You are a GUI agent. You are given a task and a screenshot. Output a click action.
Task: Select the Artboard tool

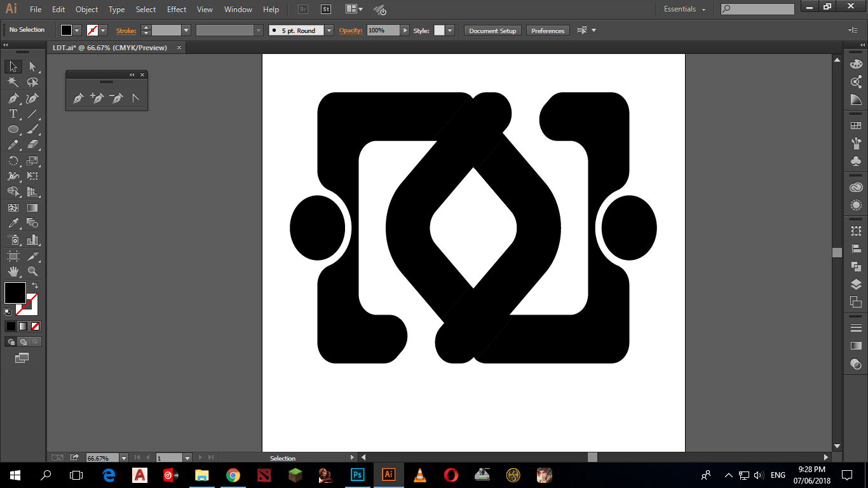click(x=13, y=255)
